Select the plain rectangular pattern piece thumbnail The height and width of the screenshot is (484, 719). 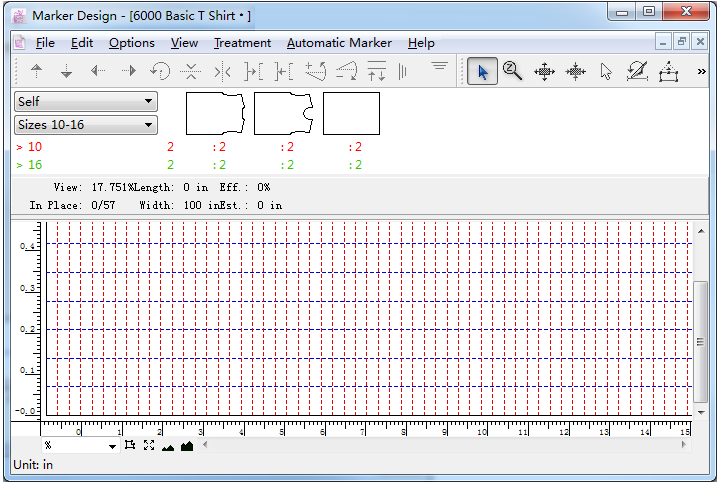351,113
